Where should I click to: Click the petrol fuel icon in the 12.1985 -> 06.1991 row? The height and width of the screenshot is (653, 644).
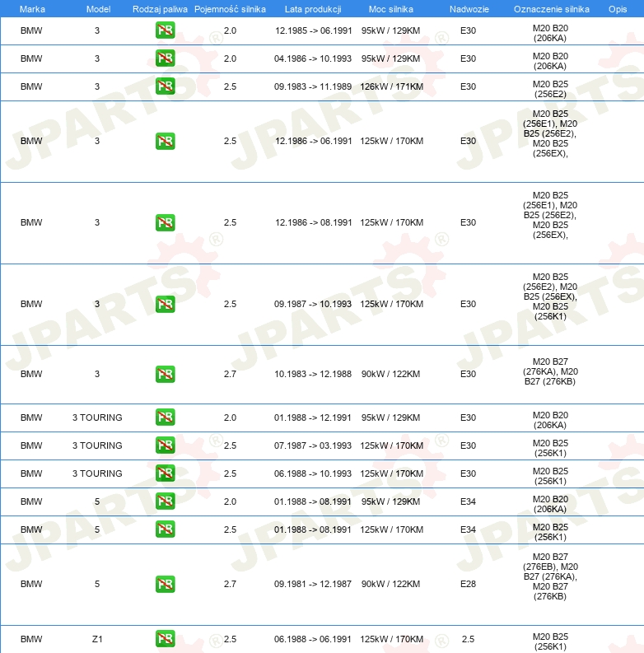click(x=165, y=30)
